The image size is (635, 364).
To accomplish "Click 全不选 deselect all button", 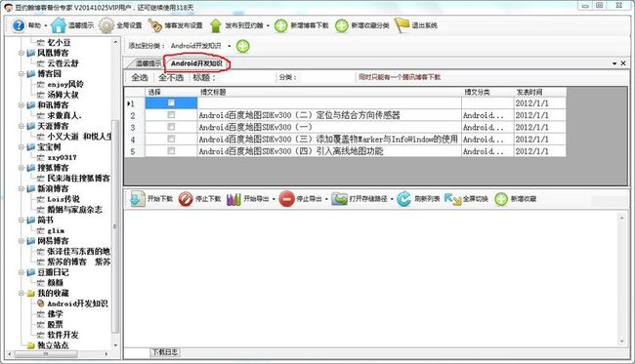I will [171, 77].
